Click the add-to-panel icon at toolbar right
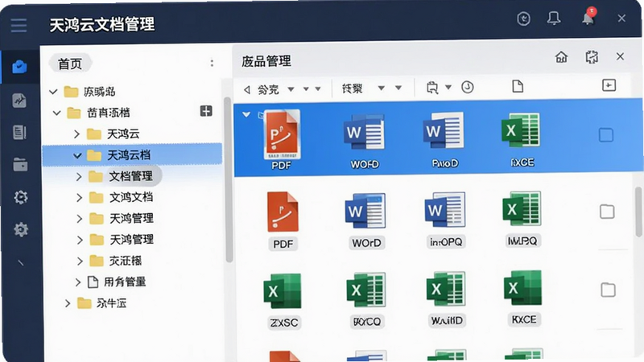This screenshot has height=362, width=644. tap(609, 85)
